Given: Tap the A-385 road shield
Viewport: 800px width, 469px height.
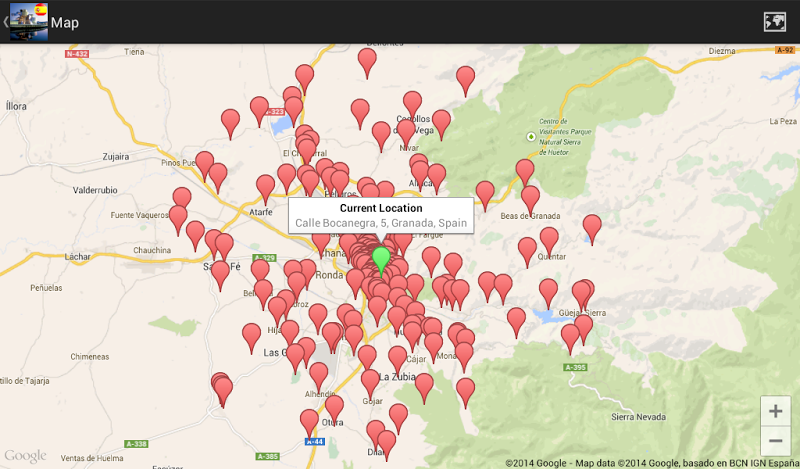Looking at the screenshot, I should click(x=267, y=456).
